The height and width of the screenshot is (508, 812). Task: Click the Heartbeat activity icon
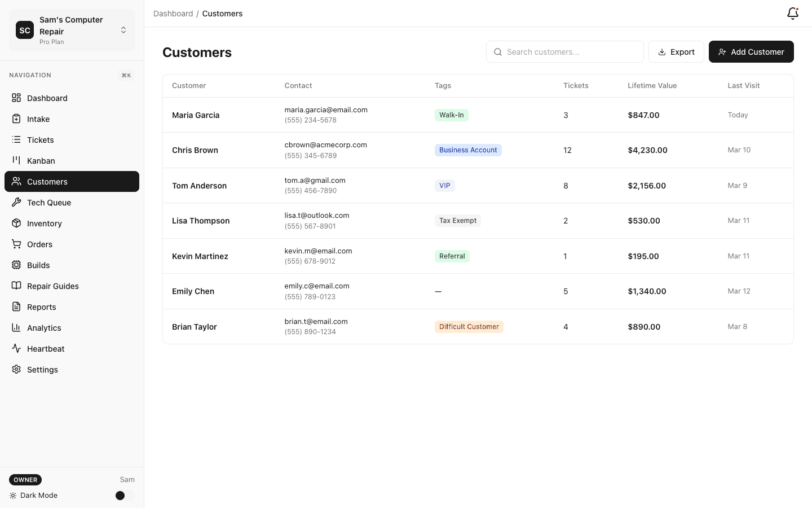[17, 348]
